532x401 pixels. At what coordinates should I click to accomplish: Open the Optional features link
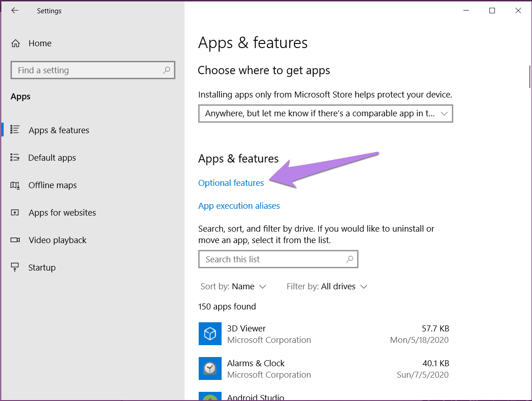pos(231,183)
